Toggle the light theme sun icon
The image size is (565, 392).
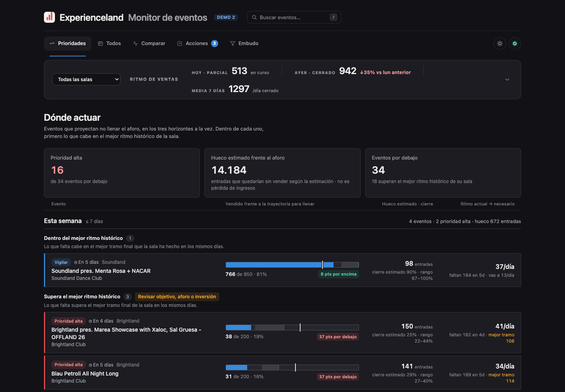pos(500,44)
